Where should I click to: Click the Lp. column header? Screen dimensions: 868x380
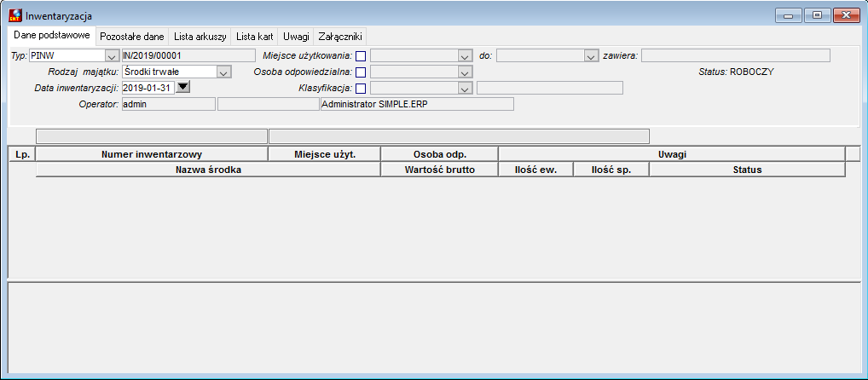[23, 154]
